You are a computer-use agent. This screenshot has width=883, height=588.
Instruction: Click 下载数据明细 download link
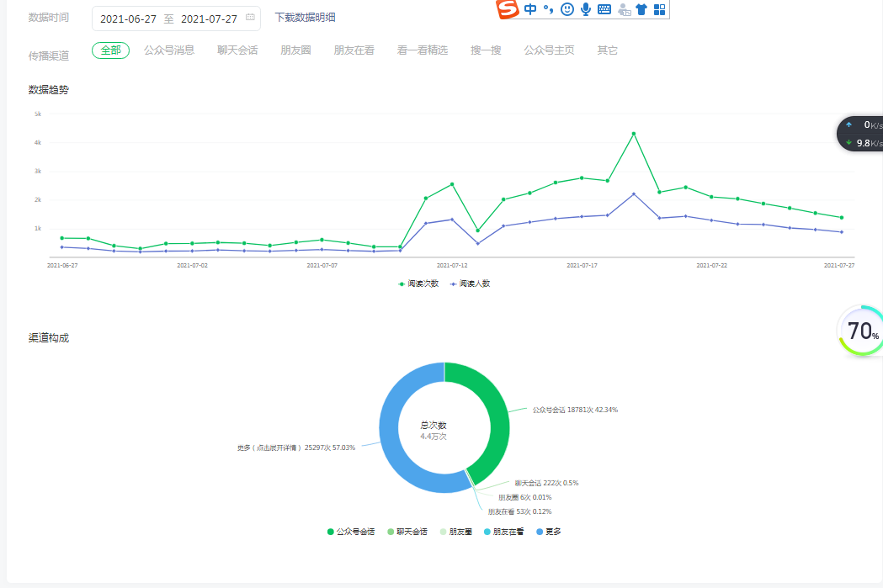pos(305,18)
